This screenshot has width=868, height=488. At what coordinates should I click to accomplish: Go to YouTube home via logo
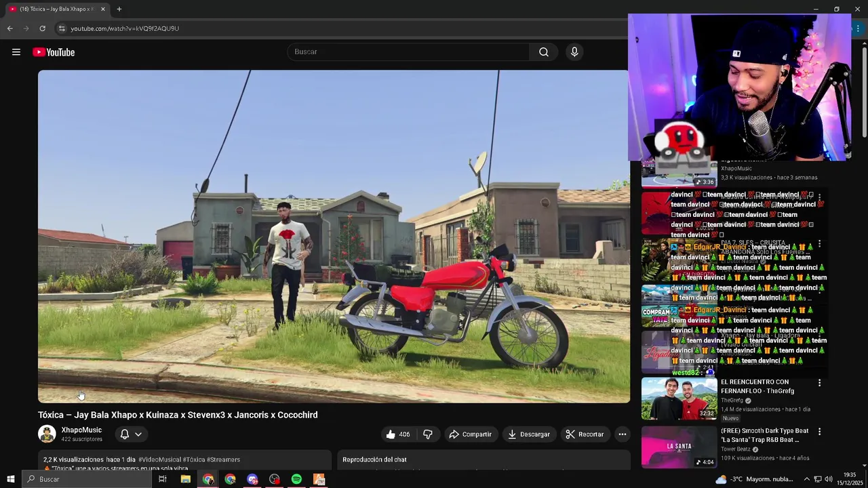click(x=54, y=52)
